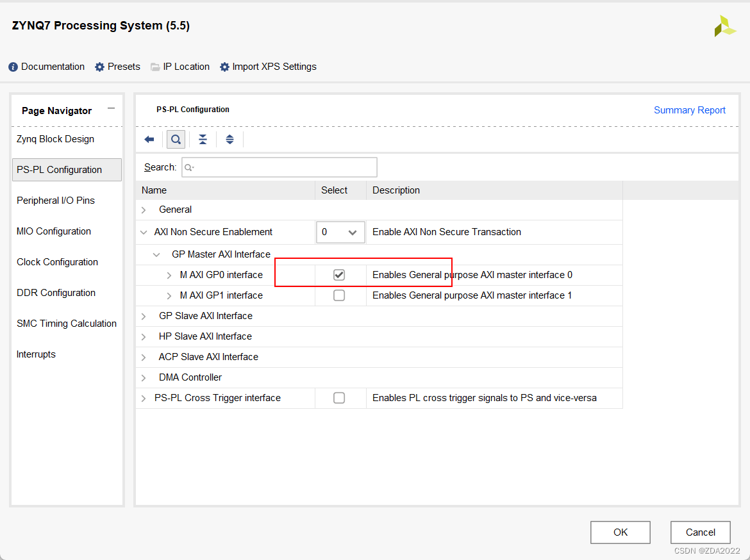The height and width of the screenshot is (560, 750).
Task: Open the DDR Configuration page
Action: click(x=56, y=293)
